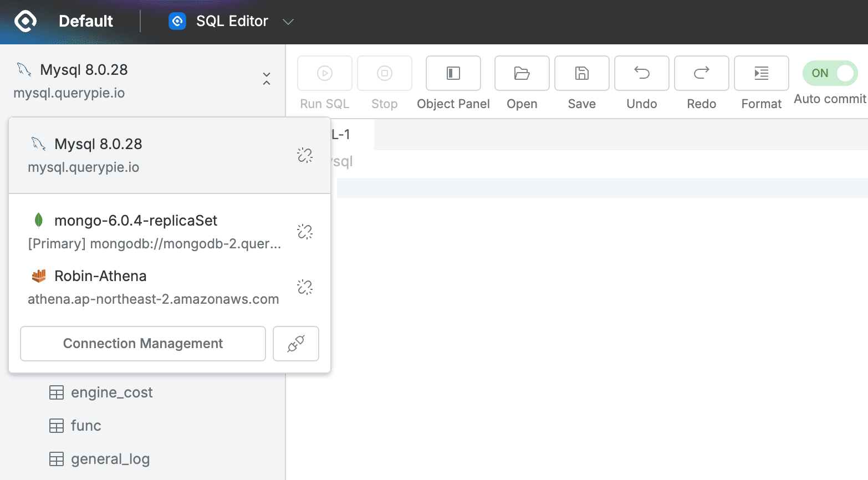Open a saved SQL file
The width and height of the screenshot is (868, 480).
tap(521, 73)
